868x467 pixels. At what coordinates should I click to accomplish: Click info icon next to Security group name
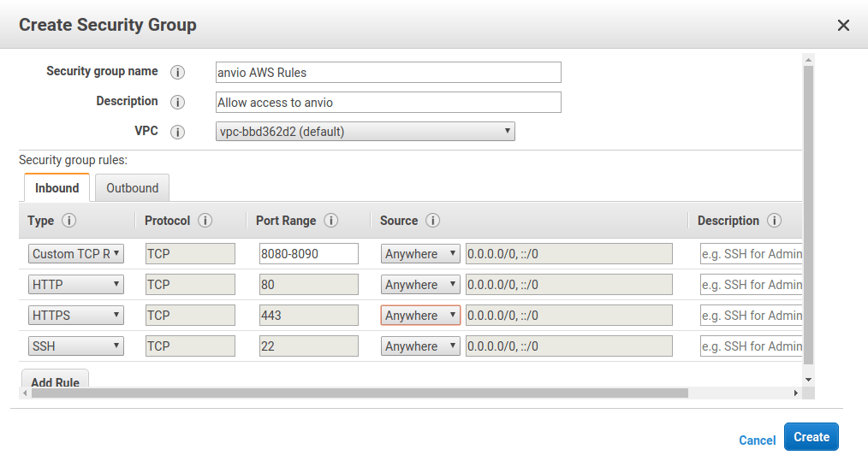pos(177,73)
